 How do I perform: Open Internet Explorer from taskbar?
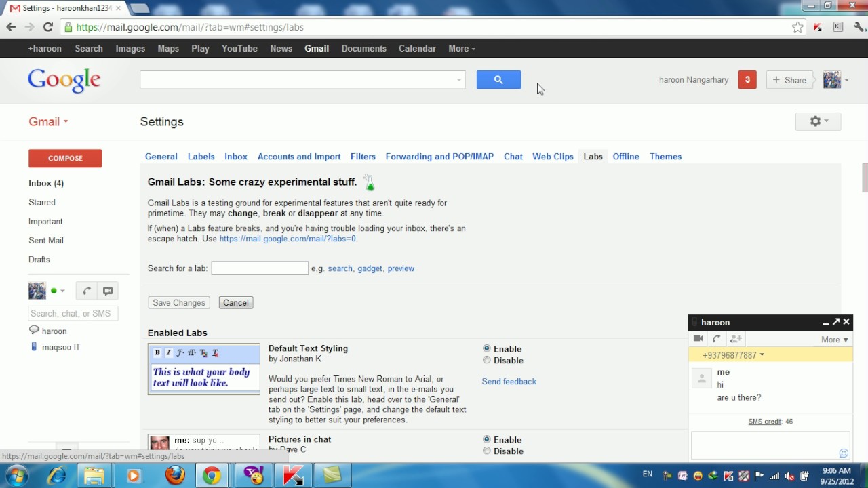click(x=56, y=476)
